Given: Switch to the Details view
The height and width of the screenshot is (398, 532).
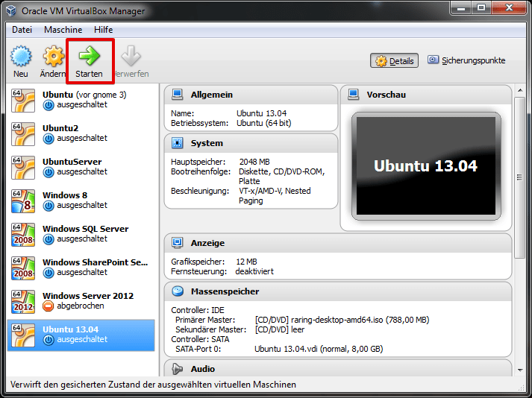Looking at the screenshot, I should [x=394, y=61].
